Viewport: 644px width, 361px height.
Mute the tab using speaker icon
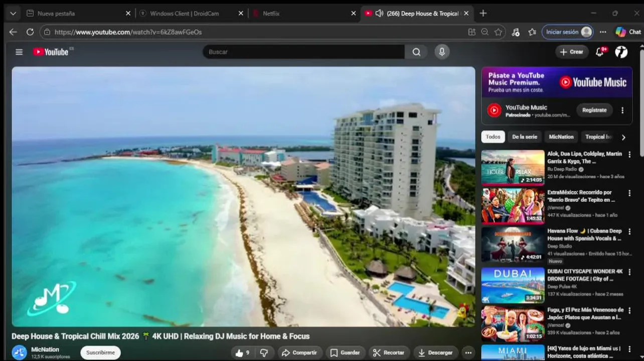[x=379, y=14]
